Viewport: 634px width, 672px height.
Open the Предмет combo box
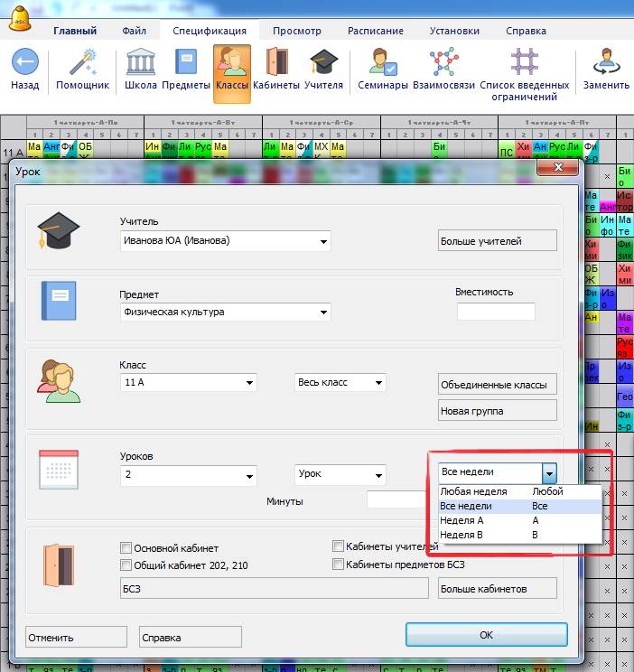(323, 313)
